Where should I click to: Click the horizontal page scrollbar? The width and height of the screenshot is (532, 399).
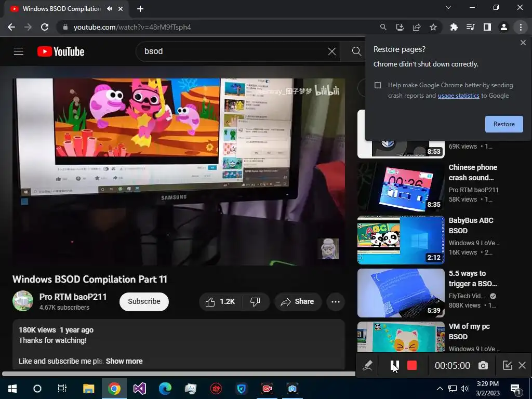pos(178,374)
